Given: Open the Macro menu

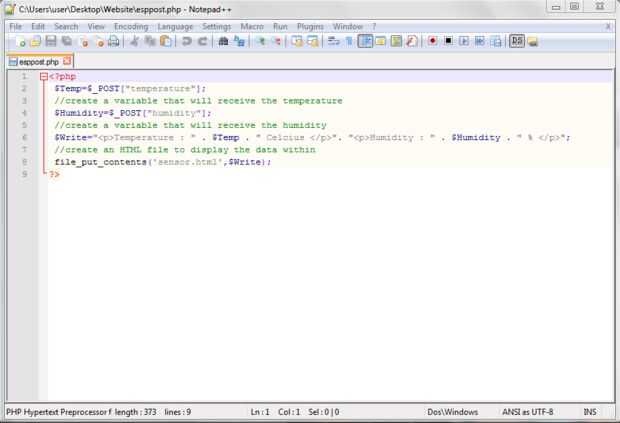Looking at the screenshot, I should click(x=252, y=26).
